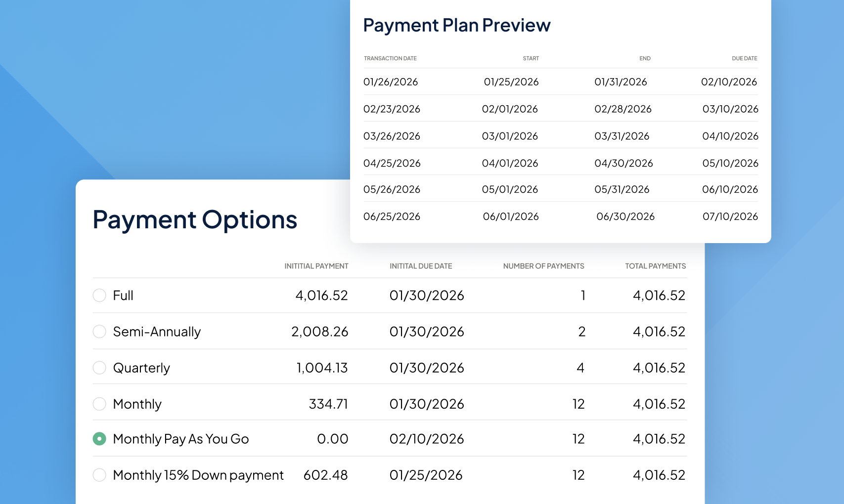Select the Quarterly radio button
Screen dimensions: 844x504
click(x=99, y=368)
